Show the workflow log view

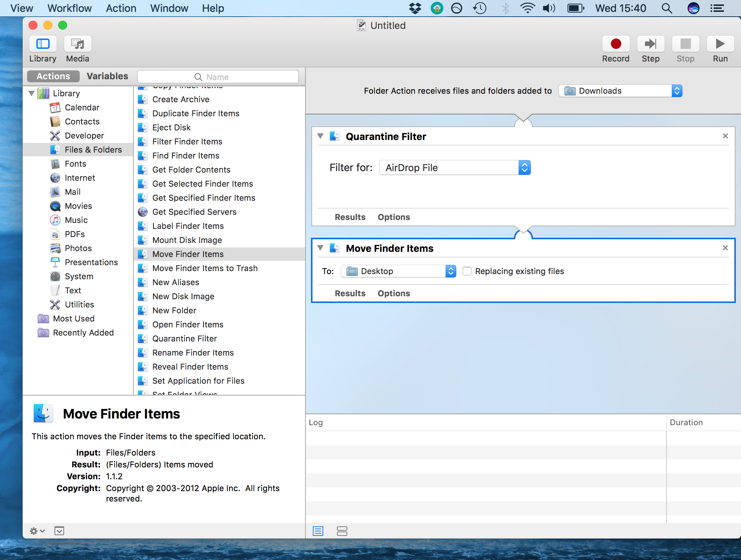318,531
